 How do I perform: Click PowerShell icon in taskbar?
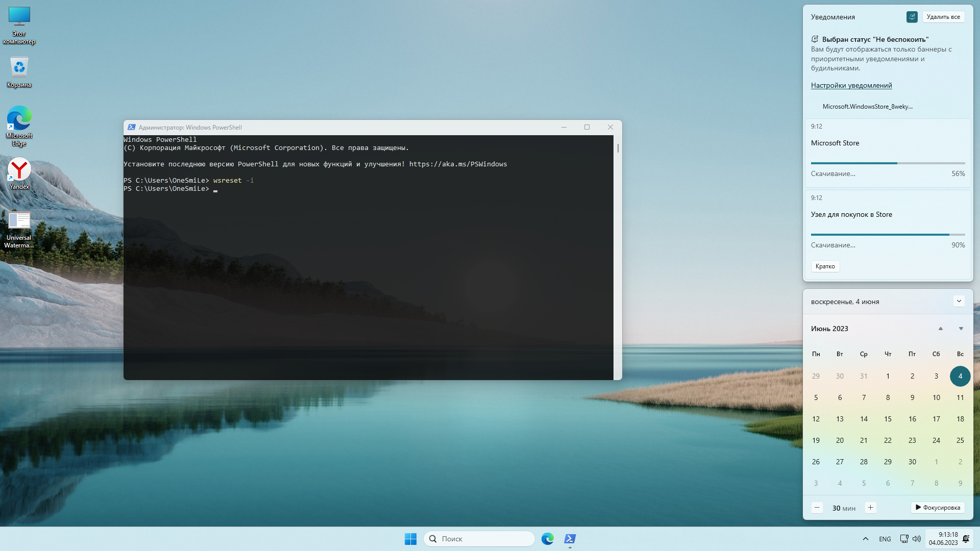pos(570,539)
